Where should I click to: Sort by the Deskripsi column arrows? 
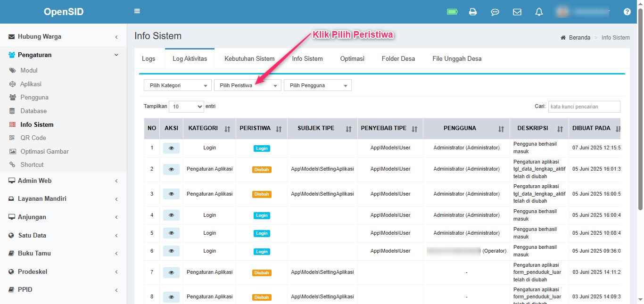[x=560, y=129]
